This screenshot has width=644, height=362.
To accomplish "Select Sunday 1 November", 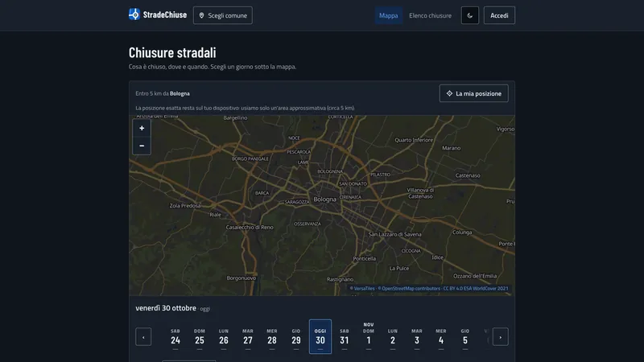I will click(369, 337).
